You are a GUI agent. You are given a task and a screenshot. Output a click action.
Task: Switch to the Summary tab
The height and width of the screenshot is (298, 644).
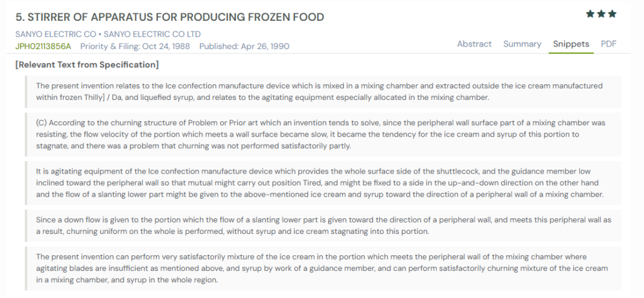click(x=522, y=44)
